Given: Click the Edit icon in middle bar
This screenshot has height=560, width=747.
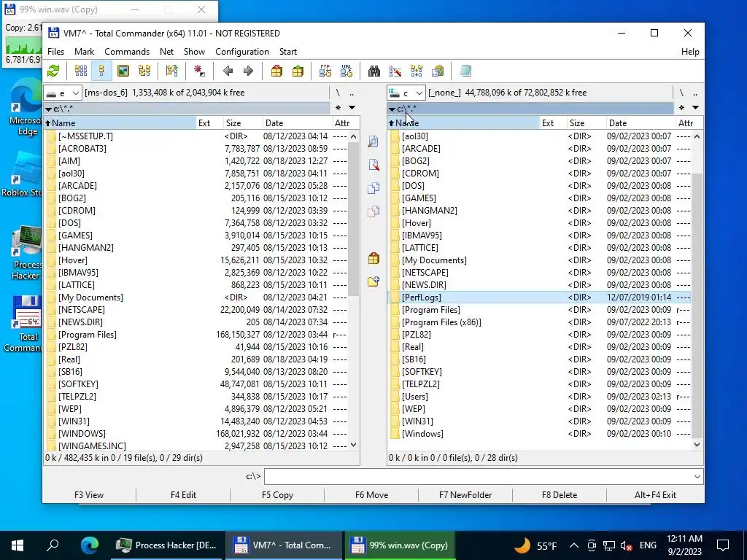Looking at the screenshot, I should tap(373, 165).
